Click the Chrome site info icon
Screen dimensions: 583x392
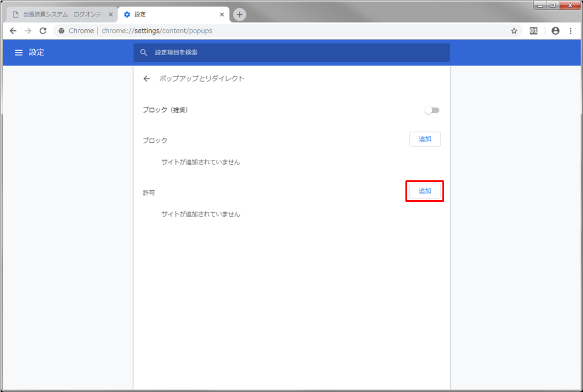(62, 31)
